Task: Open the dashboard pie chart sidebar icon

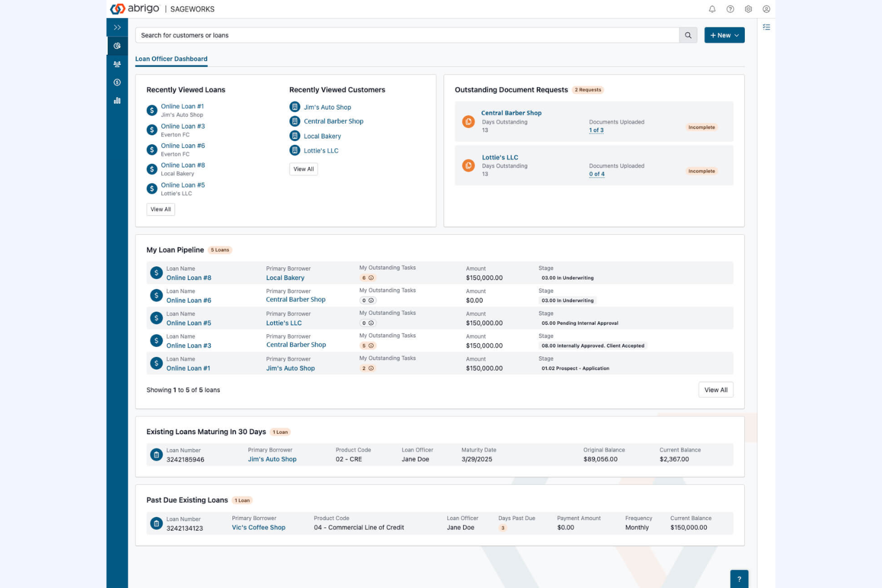Action: 117,46
